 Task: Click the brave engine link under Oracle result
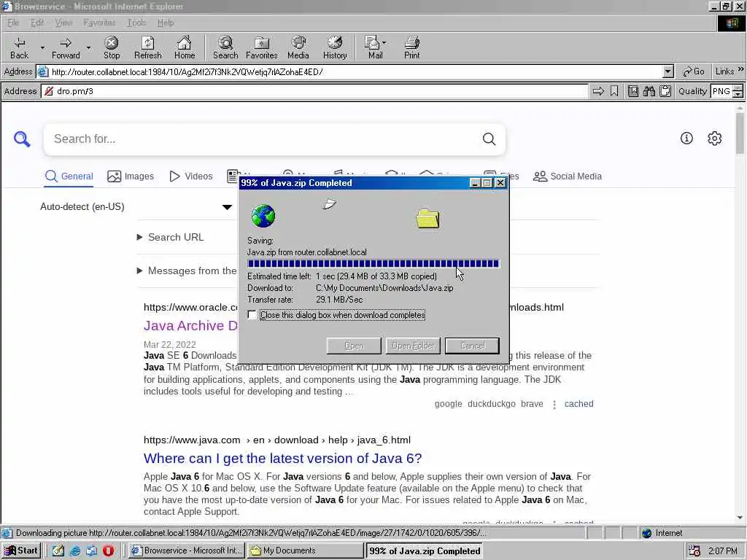pyautogui.click(x=532, y=404)
